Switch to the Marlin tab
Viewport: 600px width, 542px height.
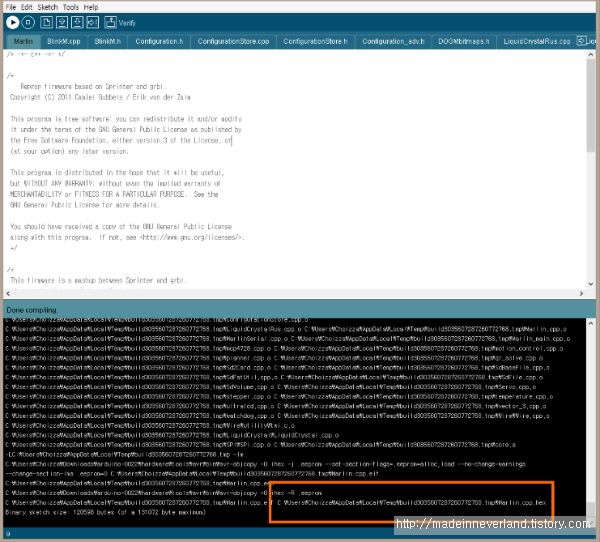(x=23, y=41)
